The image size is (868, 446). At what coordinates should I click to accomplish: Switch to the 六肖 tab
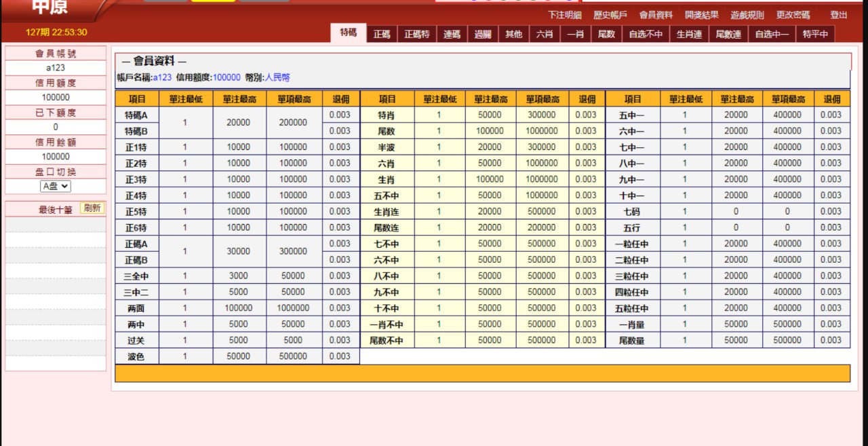(x=544, y=34)
